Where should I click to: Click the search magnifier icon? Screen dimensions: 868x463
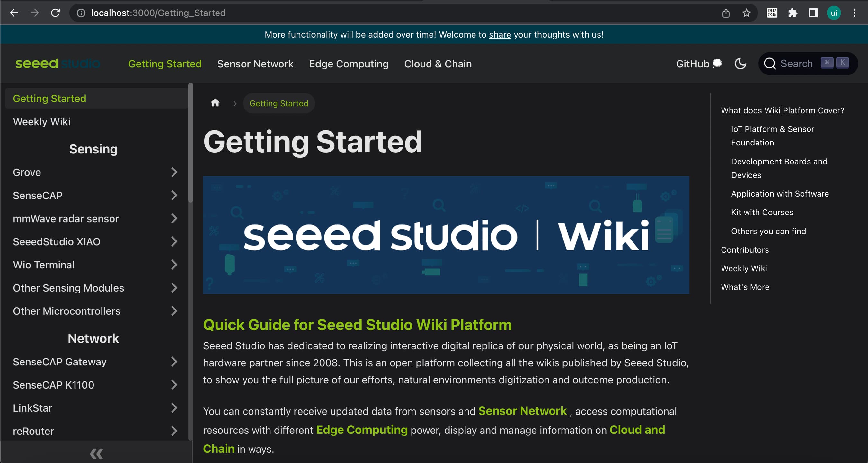coord(770,63)
